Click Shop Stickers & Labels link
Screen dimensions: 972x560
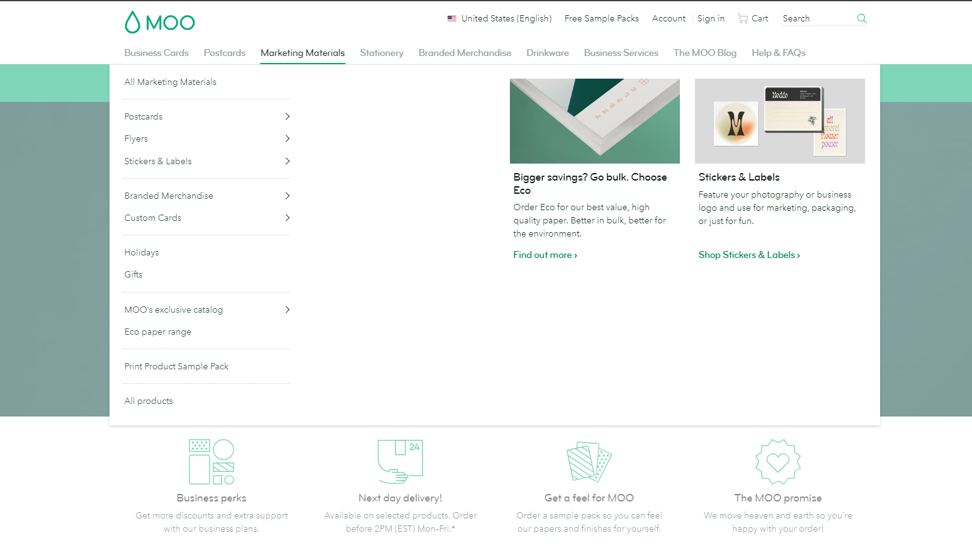749,255
